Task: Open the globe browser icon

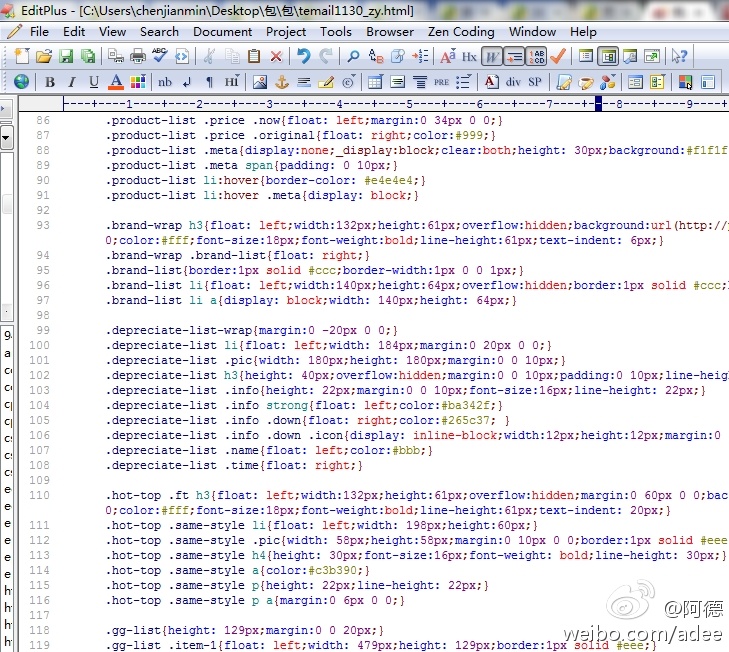Action: pyautogui.click(x=21, y=82)
